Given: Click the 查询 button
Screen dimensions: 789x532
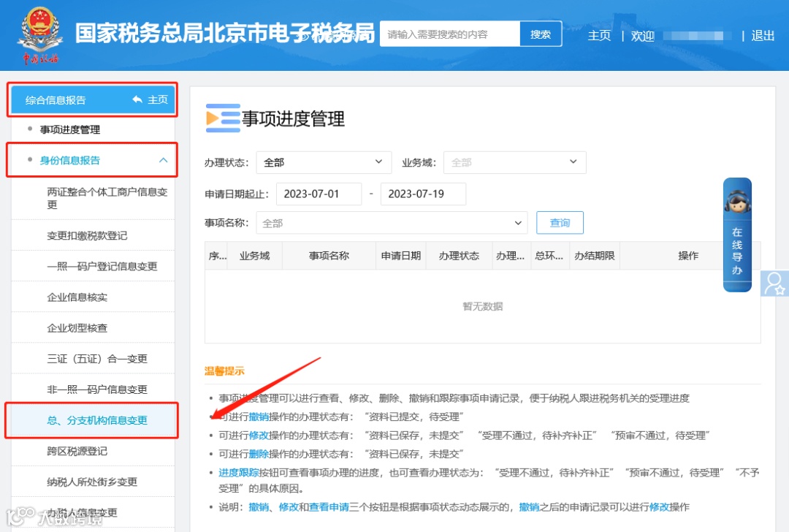Looking at the screenshot, I should [x=560, y=222].
